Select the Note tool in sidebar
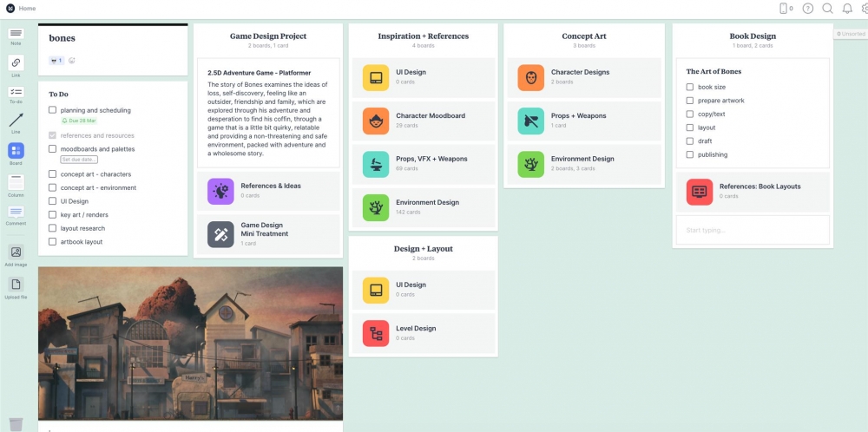The width and height of the screenshot is (868, 432). point(16,34)
